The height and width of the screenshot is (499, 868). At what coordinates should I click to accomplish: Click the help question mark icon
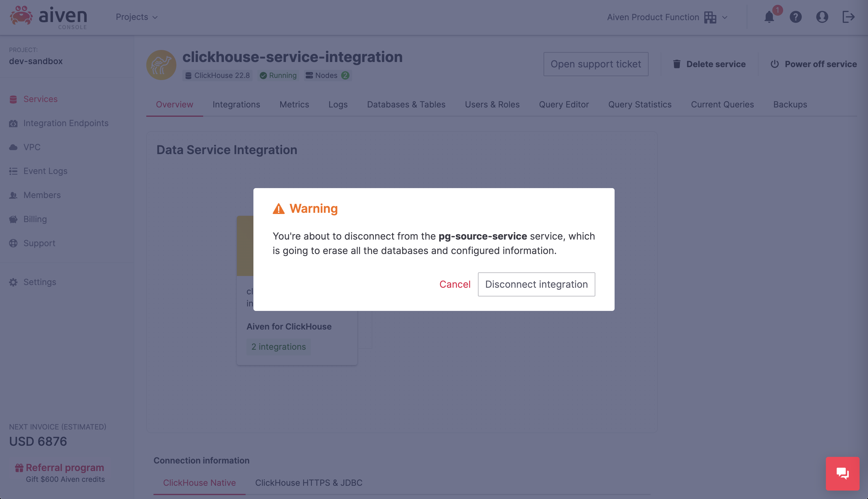(796, 17)
